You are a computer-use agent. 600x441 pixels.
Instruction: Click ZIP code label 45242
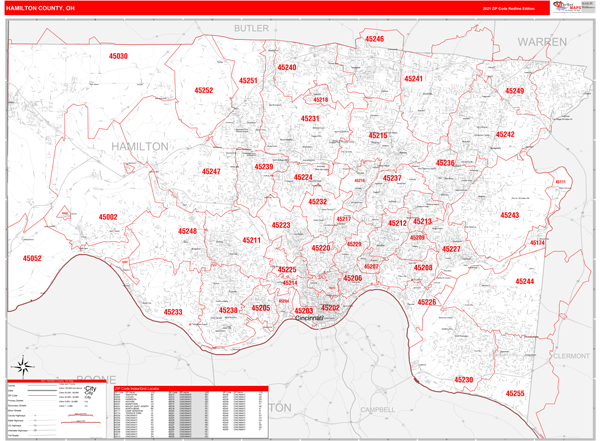tap(505, 134)
